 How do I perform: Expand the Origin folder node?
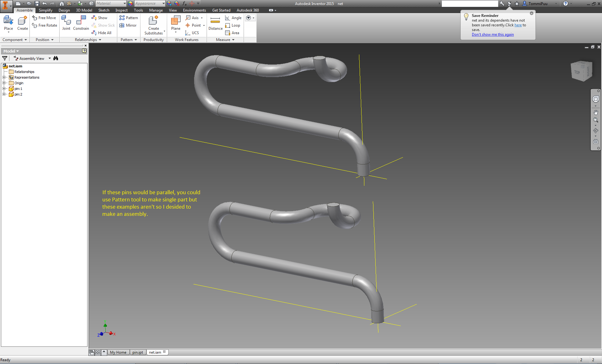(4, 83)
